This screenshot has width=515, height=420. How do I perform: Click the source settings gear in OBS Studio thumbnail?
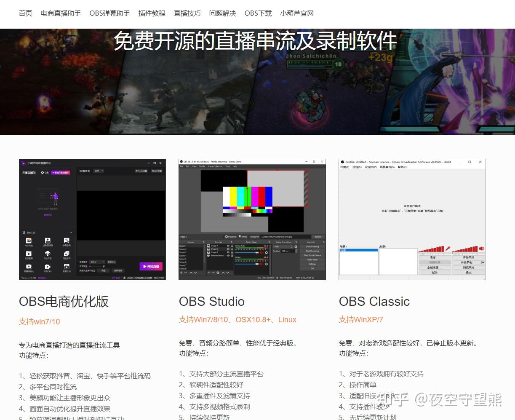pos(218,273)
